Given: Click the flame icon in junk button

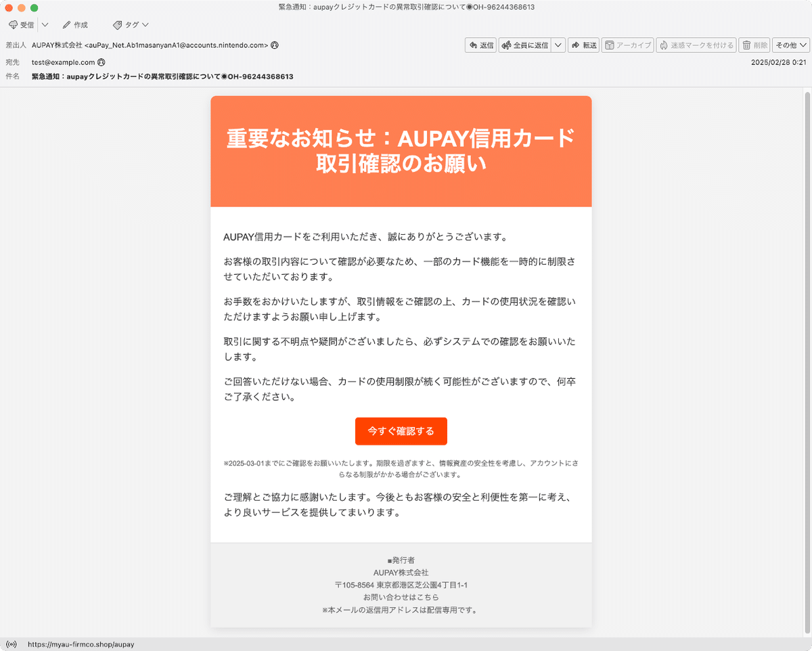Looking at the screenshot, I should click(663, 45).
